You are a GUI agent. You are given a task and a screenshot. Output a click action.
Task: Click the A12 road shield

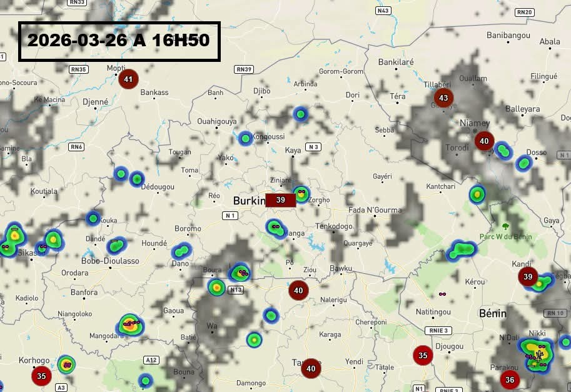point(151,360)
